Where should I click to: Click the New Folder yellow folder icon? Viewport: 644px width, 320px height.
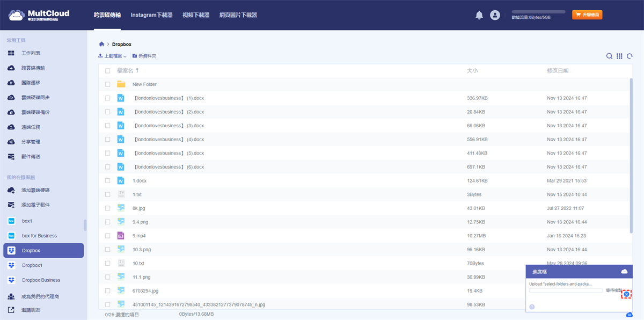(121, 84)
